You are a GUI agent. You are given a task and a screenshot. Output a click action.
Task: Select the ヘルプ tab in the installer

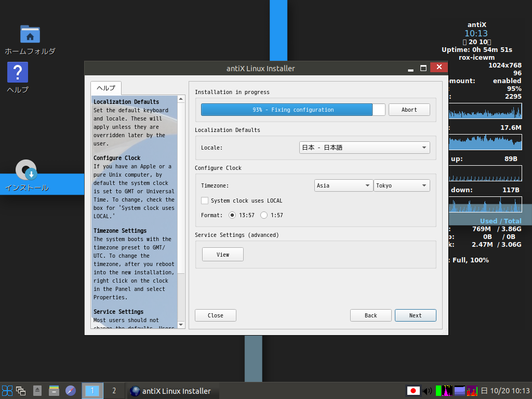tap(106, 88)
